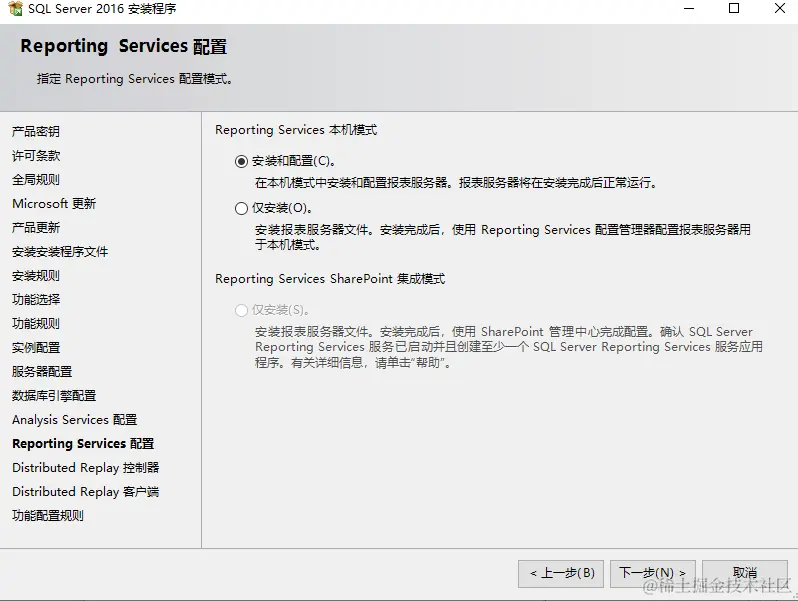Click the 指定 Reporting Services 配置模式 subtitle
This screenshot has width=798, height=601.
point(135,79)
